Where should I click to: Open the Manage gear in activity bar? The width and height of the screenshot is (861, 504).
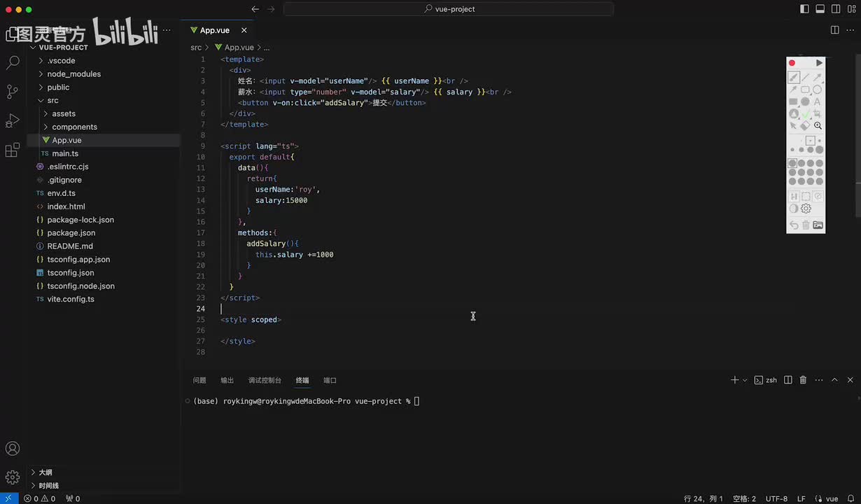point(13,477)
